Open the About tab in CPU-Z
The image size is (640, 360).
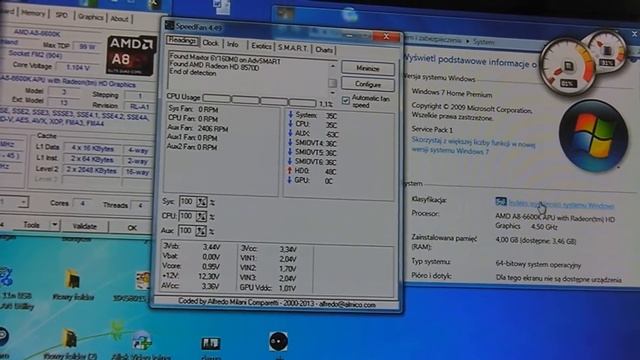(119, 18)
